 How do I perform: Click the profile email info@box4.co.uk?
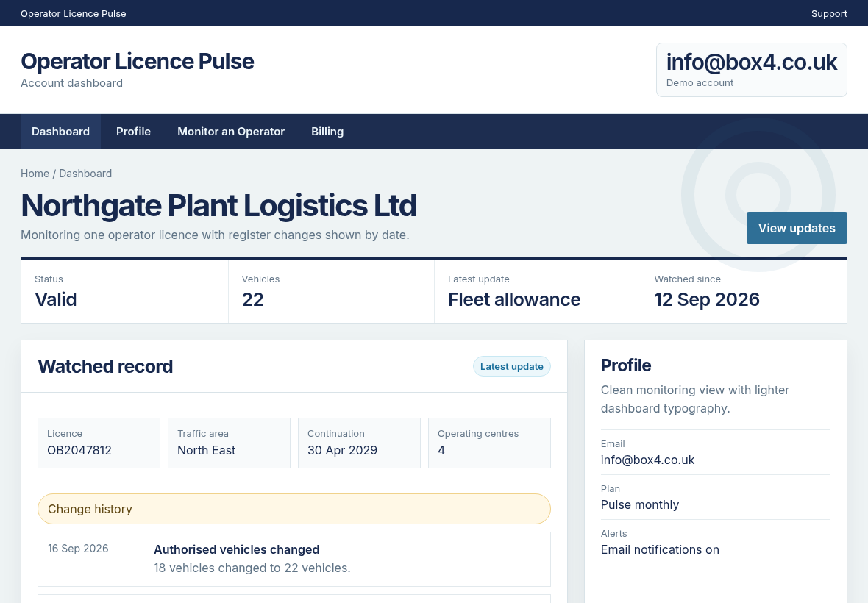pos(647,460)
